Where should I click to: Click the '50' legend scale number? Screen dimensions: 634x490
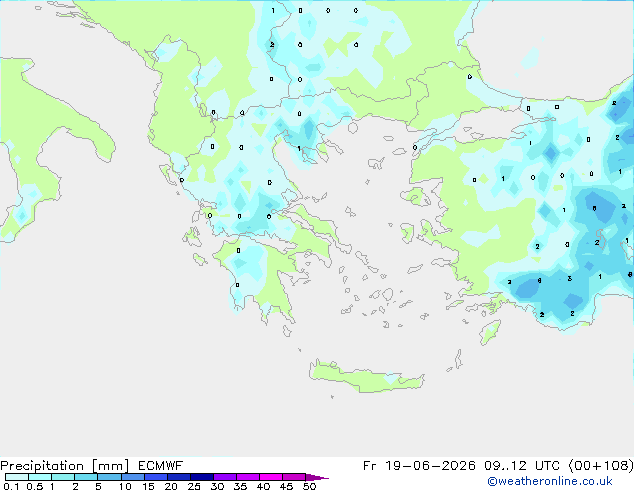309,486
